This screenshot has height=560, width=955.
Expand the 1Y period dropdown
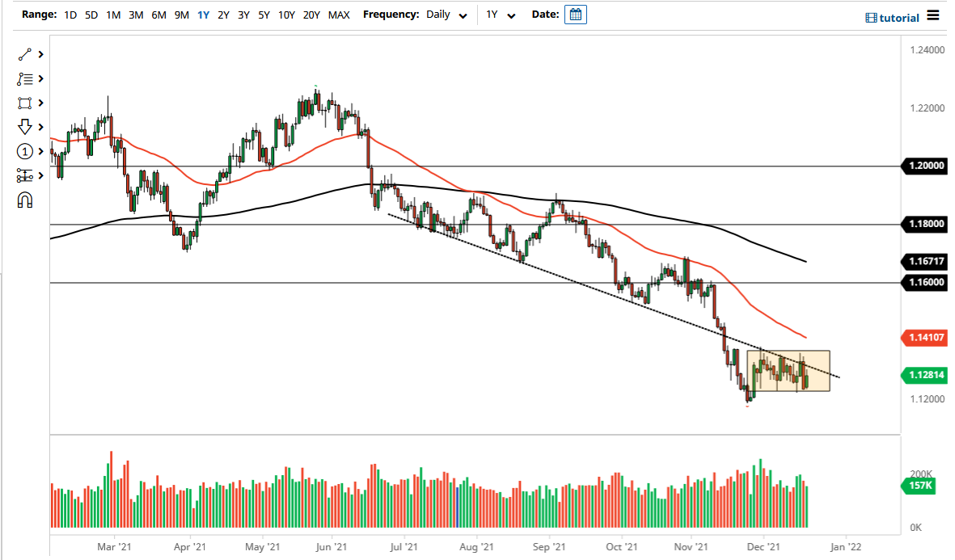[501, 15]
